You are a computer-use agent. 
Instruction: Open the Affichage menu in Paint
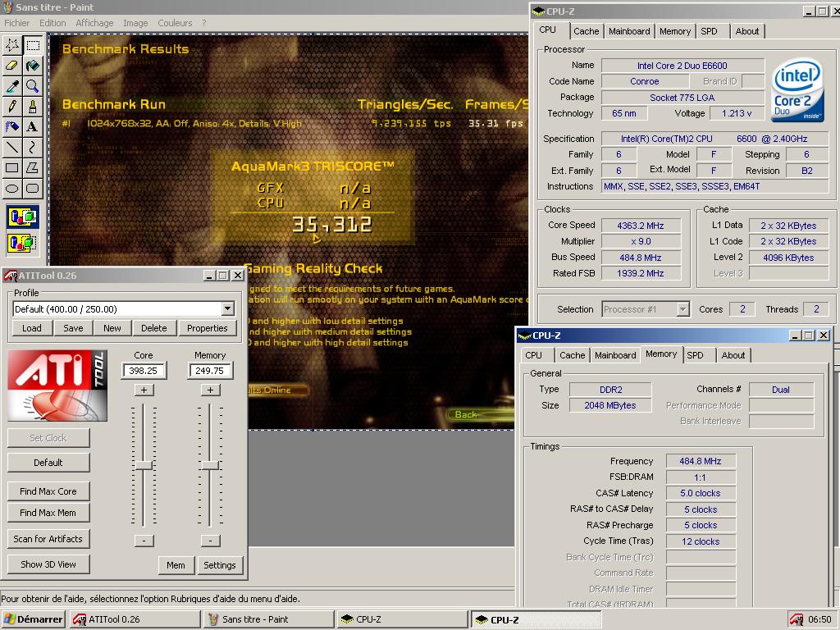(x=94, y=23)
